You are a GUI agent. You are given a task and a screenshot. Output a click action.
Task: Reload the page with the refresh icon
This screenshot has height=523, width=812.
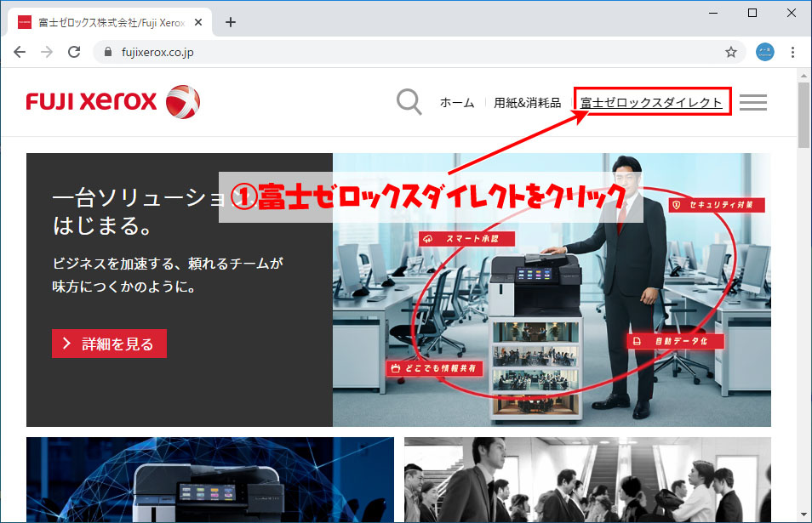click(74, 52)
